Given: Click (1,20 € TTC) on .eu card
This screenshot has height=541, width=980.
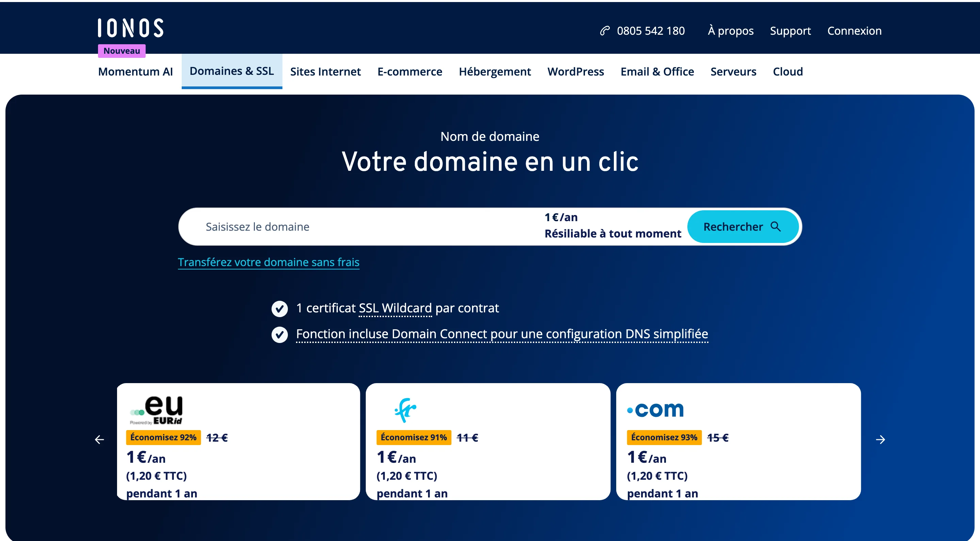Looking at the screenshot, I should pos(157,476).
